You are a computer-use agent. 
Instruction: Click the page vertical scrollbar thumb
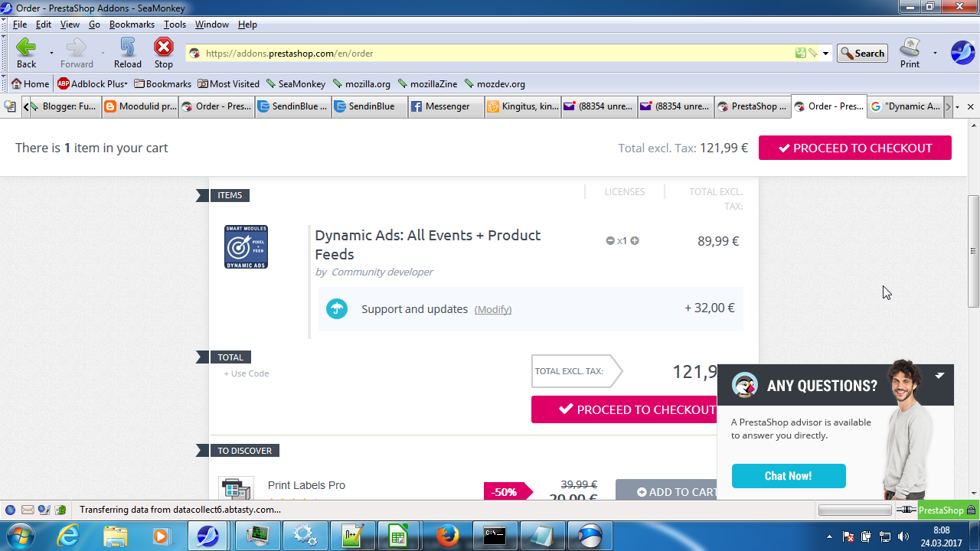click(x=974, y=252)
